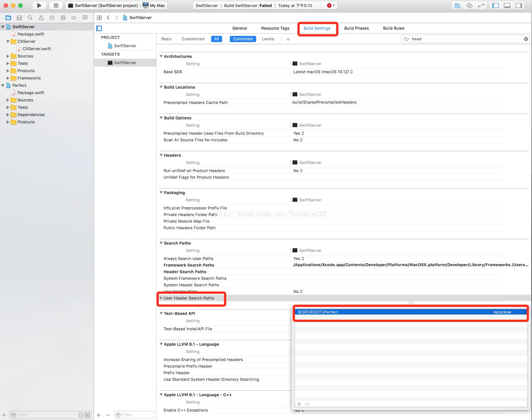Switch to Levels build settings view
Screen dimensions: 532x420
point(268,39)
